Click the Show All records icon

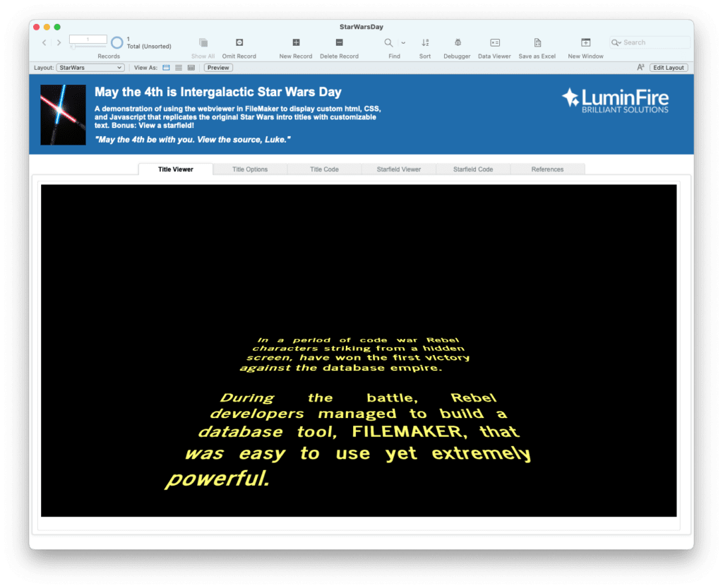point(203,43)
